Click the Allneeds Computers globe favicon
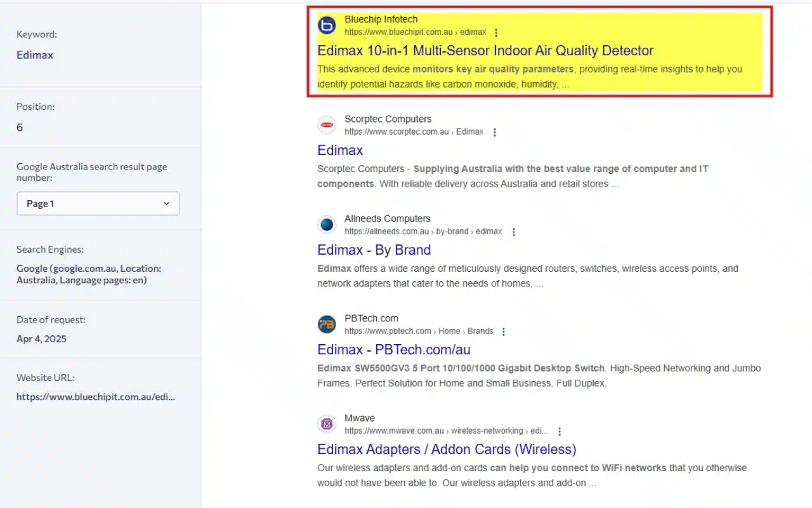 [327, 225]
